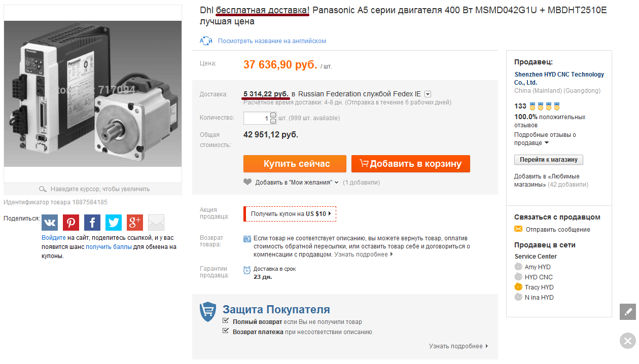Click 'Купить сейчас' button
Viewport: 639px width, 364px height.
point(295,164)
